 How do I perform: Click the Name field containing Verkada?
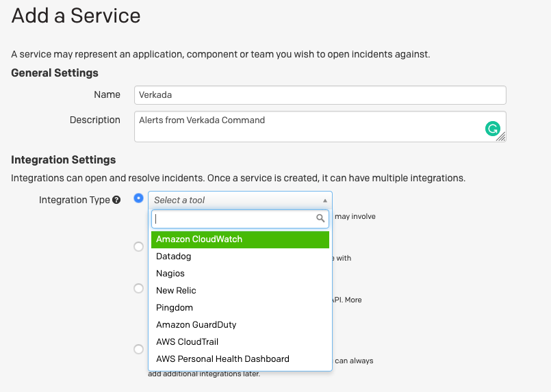coord(320,95)
